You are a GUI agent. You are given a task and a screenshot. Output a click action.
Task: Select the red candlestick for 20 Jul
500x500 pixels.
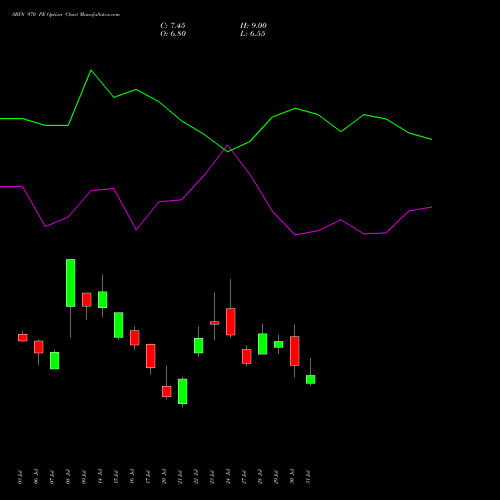point(167,391)
